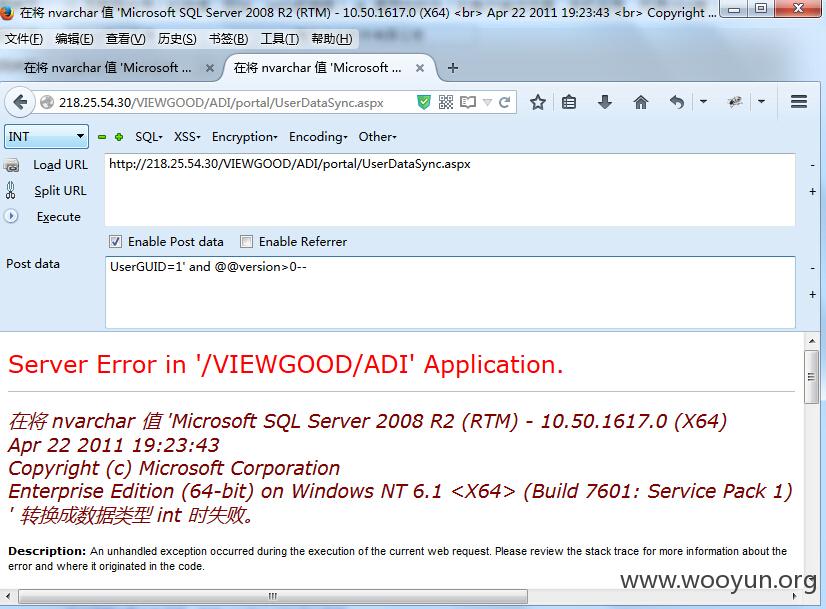Click the undo curved arrow toolbar icon
The height and width of the screenshot is (609, 826).
tap(677, 102)
